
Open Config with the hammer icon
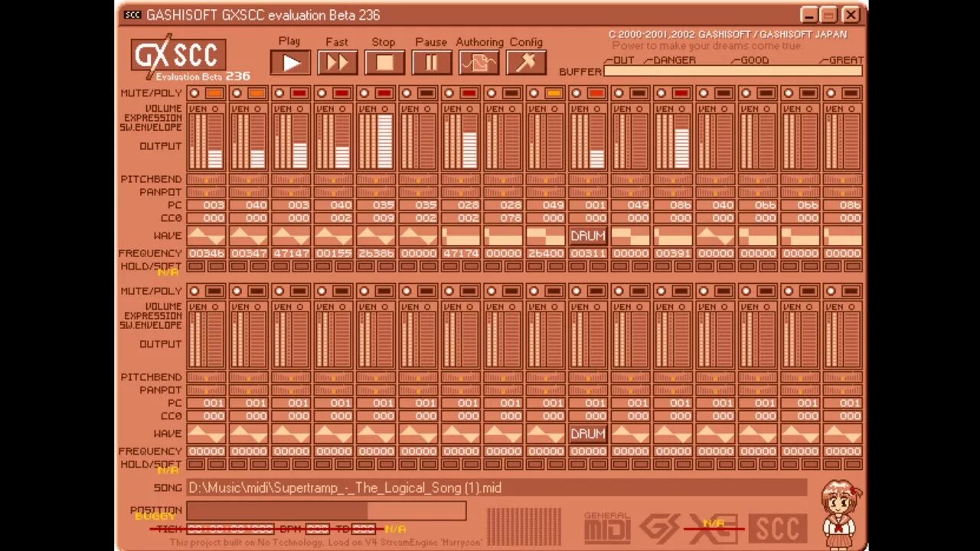pos(526,62)
